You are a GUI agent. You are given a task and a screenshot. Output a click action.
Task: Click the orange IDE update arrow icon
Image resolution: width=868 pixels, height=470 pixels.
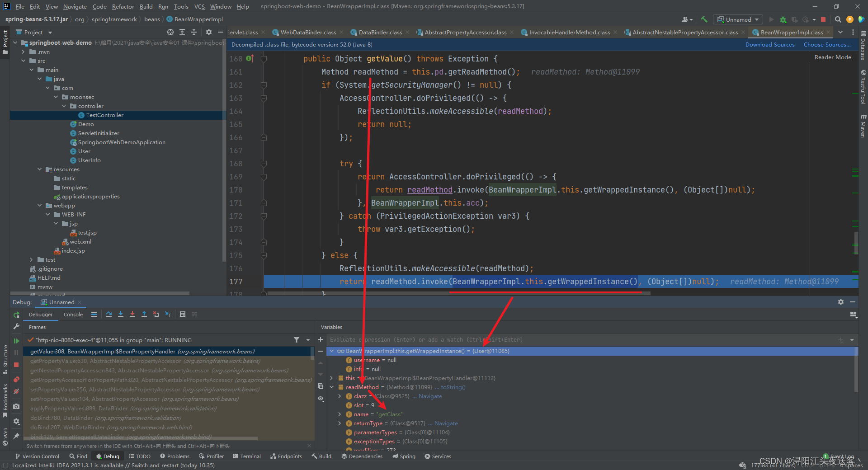coord(850,19)
